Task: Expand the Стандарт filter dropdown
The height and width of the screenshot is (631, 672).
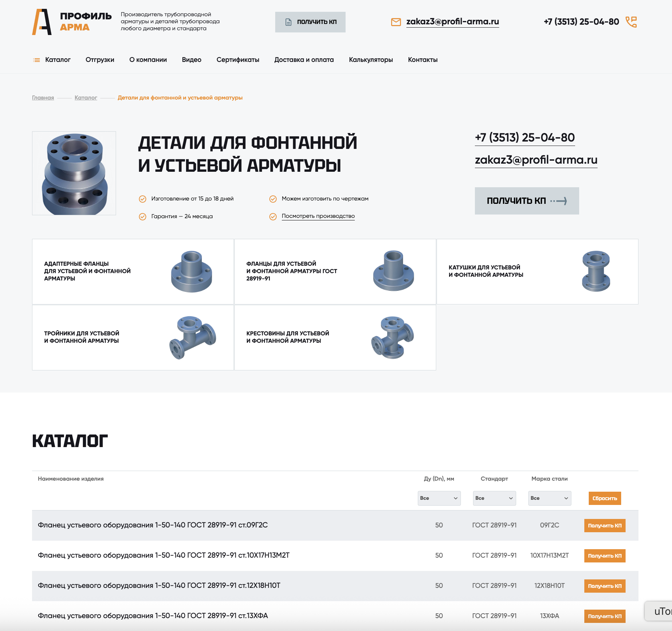Action: click(494, 498)
